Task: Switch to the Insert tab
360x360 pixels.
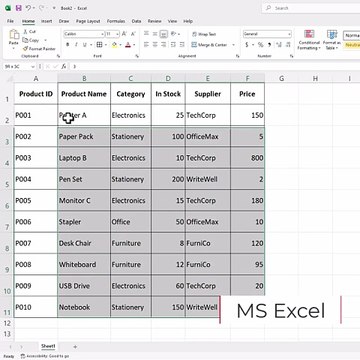Action: point(46,21)
